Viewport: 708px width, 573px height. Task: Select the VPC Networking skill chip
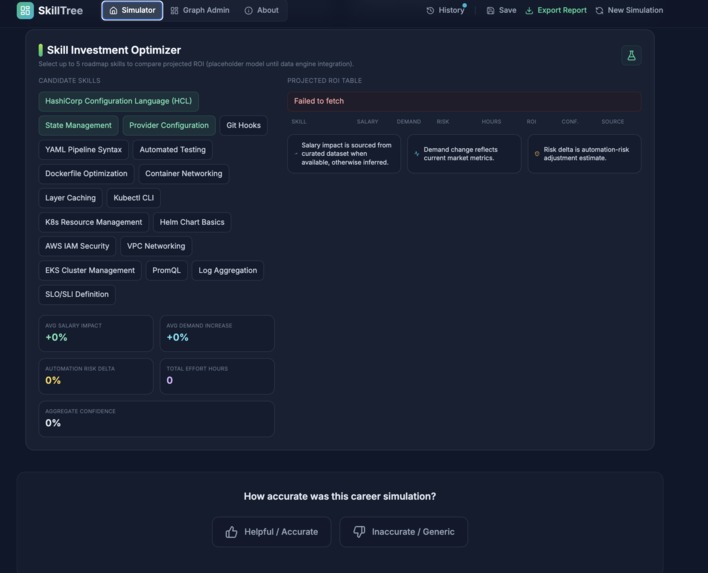(156, 246)
